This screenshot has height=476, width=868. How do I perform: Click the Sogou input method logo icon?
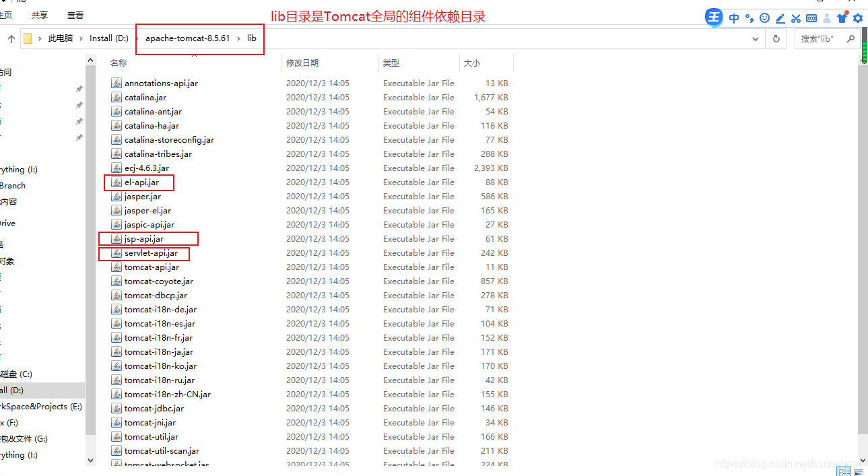[714, 18]
